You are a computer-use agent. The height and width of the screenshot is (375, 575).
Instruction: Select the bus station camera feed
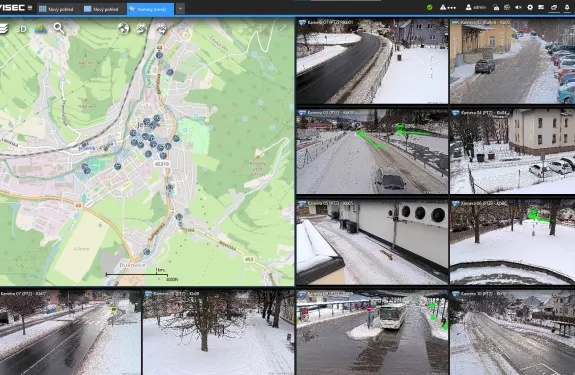click(372, 332)
